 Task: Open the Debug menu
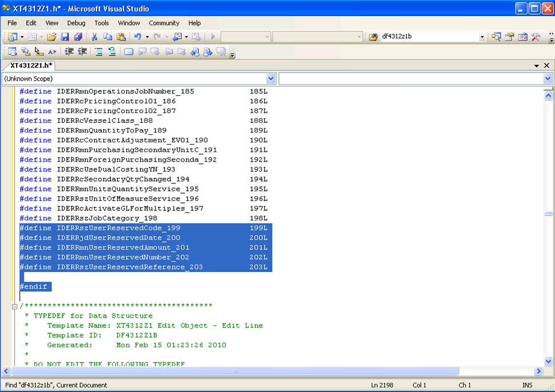coord(76,23)
